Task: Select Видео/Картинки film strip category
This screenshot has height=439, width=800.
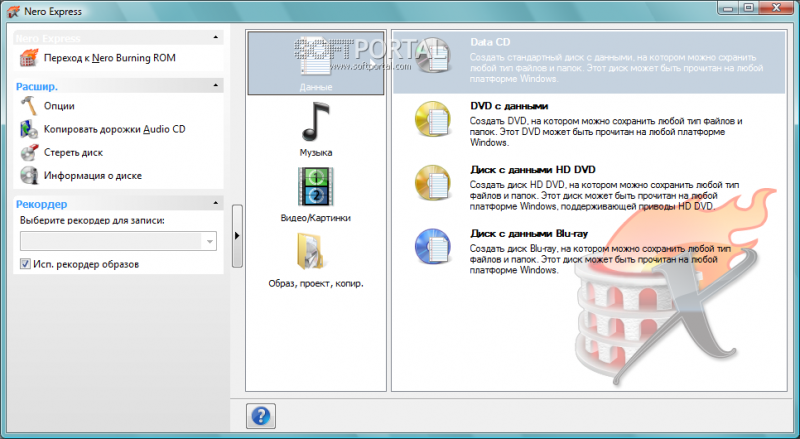Action: tap(316, 187)
